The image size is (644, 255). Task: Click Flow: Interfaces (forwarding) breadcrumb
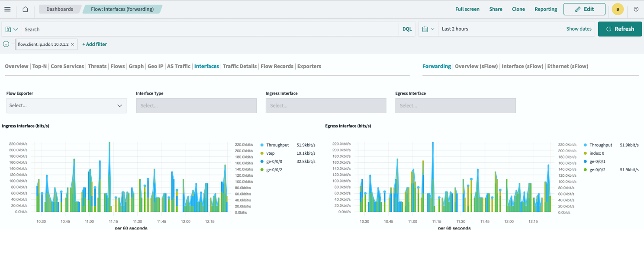coord(122,9)
